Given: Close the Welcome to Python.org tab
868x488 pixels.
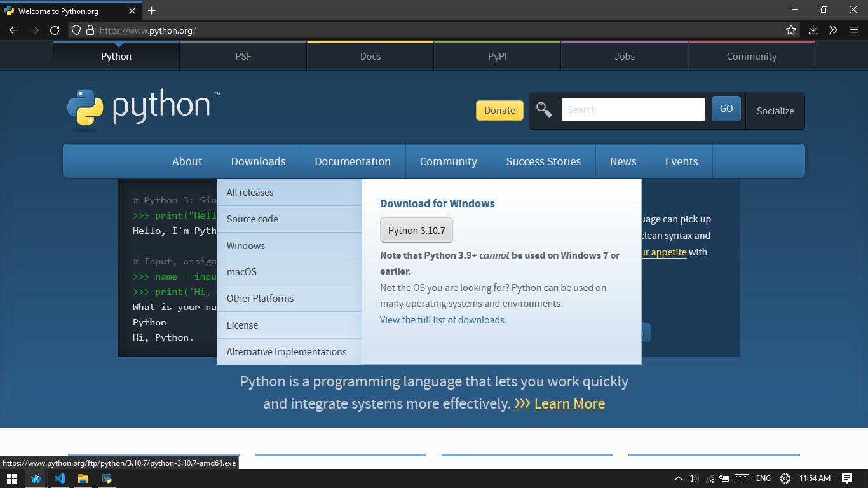Looking at the screenshot, I should coord(132,11).
